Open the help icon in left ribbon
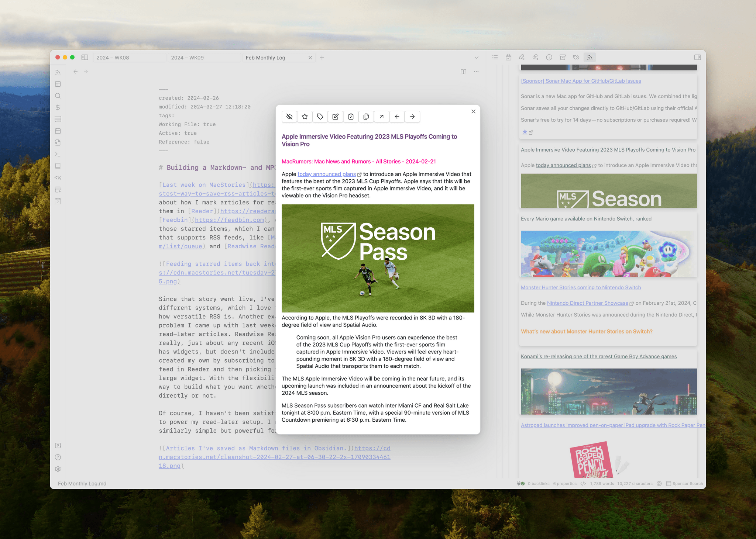The height and width of the screenshot is (539, 756). 58,457
